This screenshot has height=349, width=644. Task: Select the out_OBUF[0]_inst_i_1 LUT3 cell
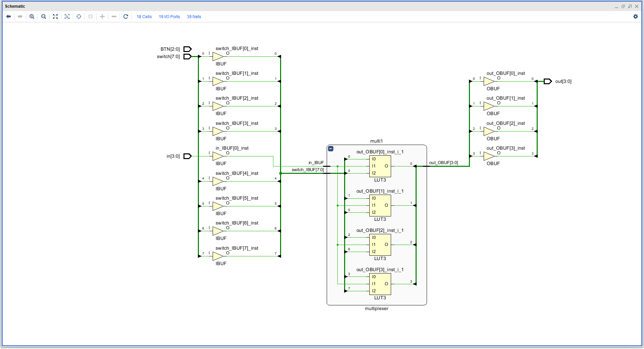[380, 166]
